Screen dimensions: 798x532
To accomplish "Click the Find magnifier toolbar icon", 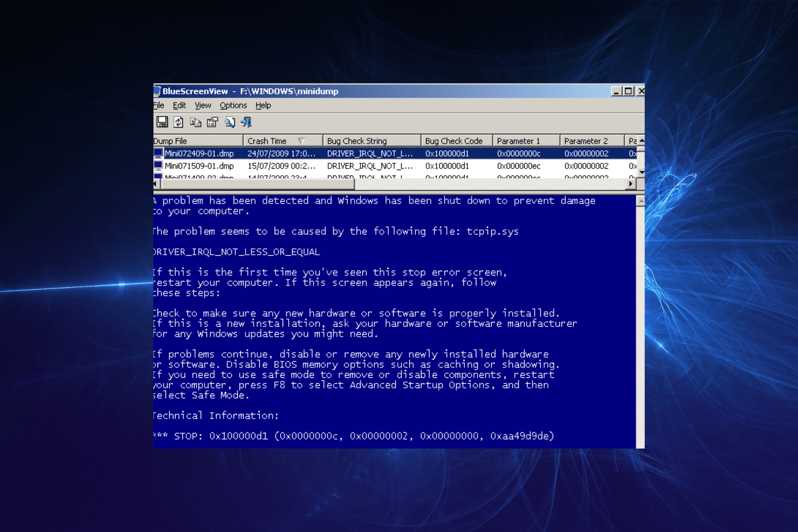I will point(229,122).
